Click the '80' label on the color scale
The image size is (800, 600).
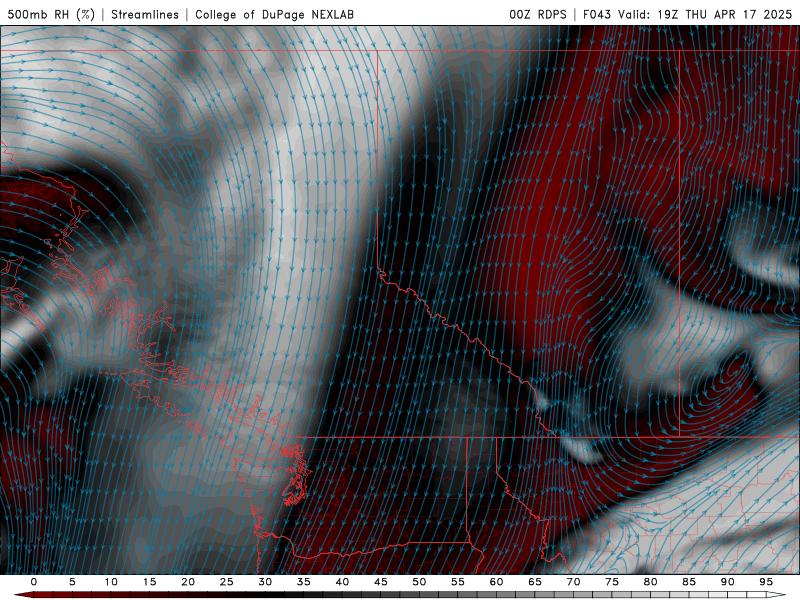point(650,582)
